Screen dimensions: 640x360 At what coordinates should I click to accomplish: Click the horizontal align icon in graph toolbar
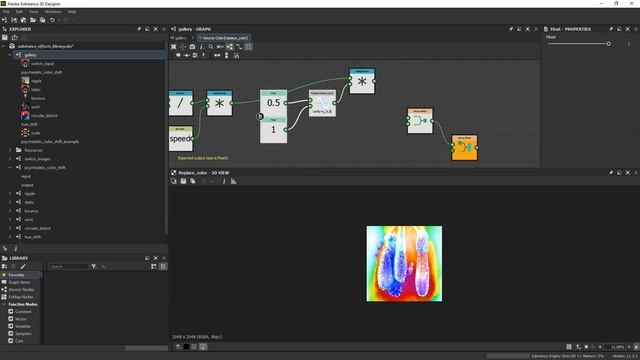point(217,55)
